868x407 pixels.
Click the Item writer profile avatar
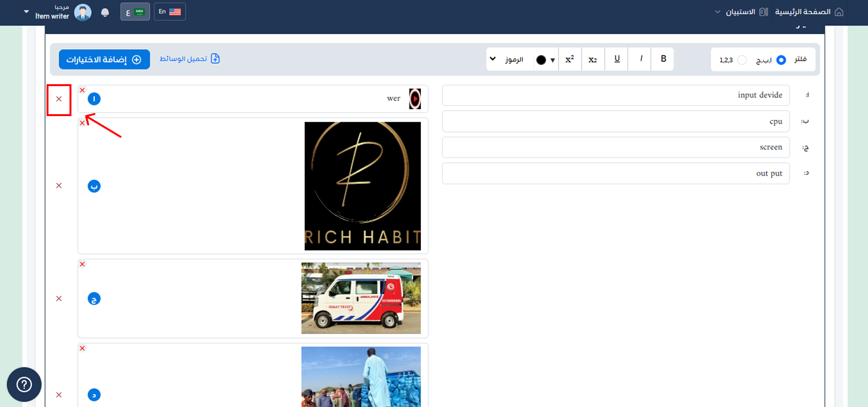(x=83, y=12)
